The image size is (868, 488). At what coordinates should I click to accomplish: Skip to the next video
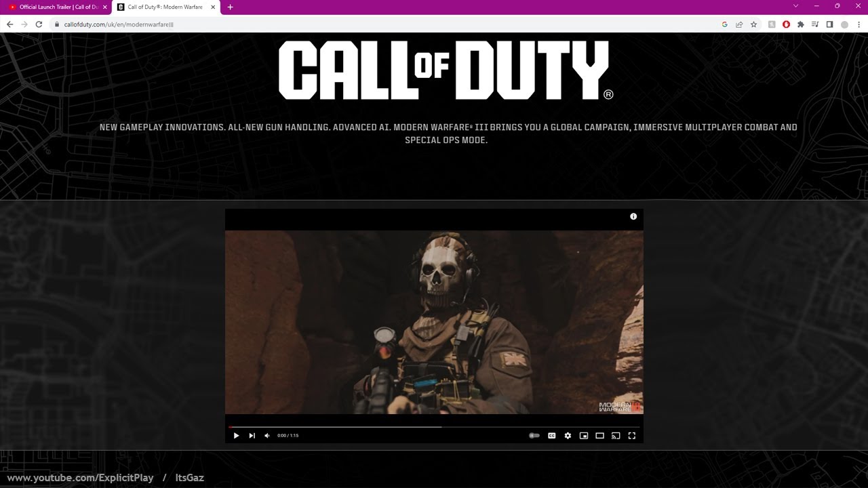252,436
